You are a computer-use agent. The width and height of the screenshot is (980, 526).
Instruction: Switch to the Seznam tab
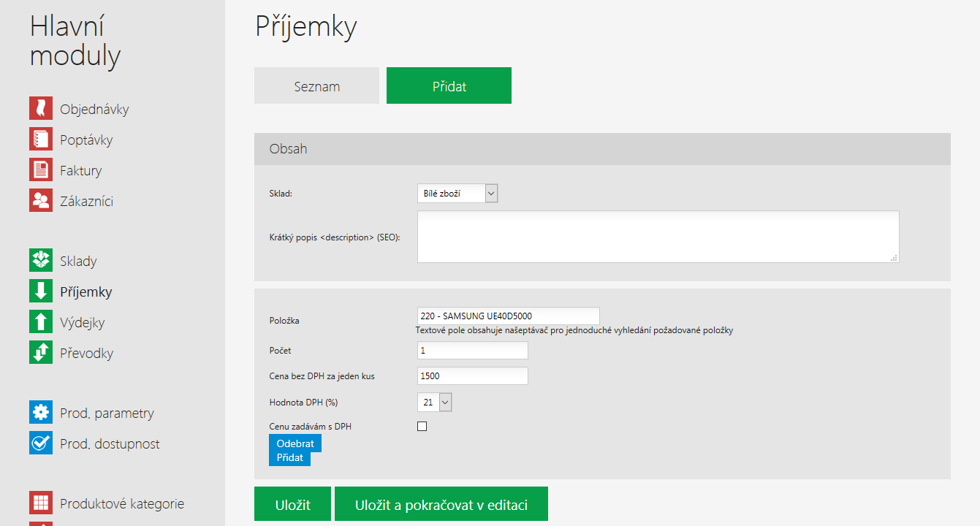pyautogui.click(x=317, y=85)
